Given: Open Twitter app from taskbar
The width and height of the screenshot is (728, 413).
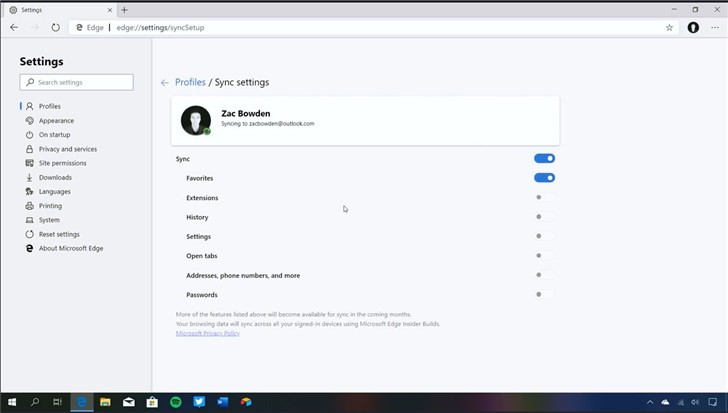Looking at the screenshot, I should coord(199,402).
